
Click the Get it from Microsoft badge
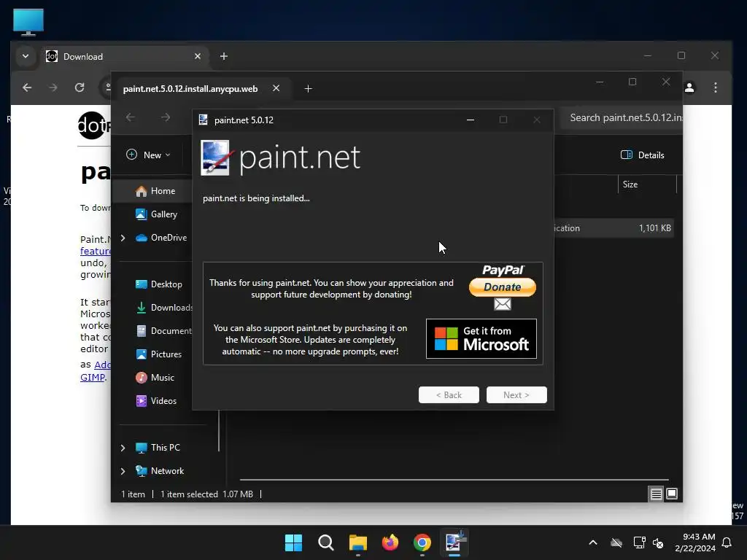pos(481,338)
